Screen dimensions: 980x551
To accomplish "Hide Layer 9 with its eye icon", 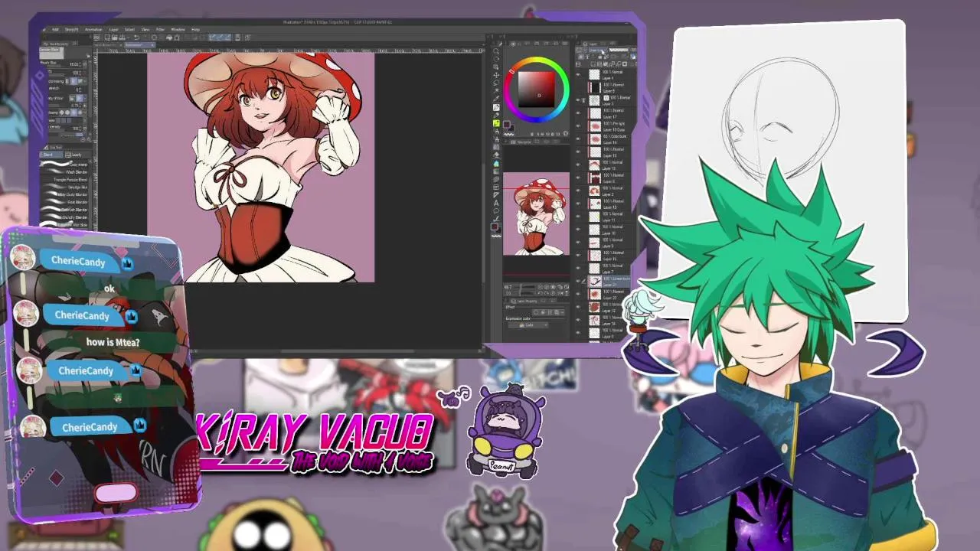I will 578,242.
